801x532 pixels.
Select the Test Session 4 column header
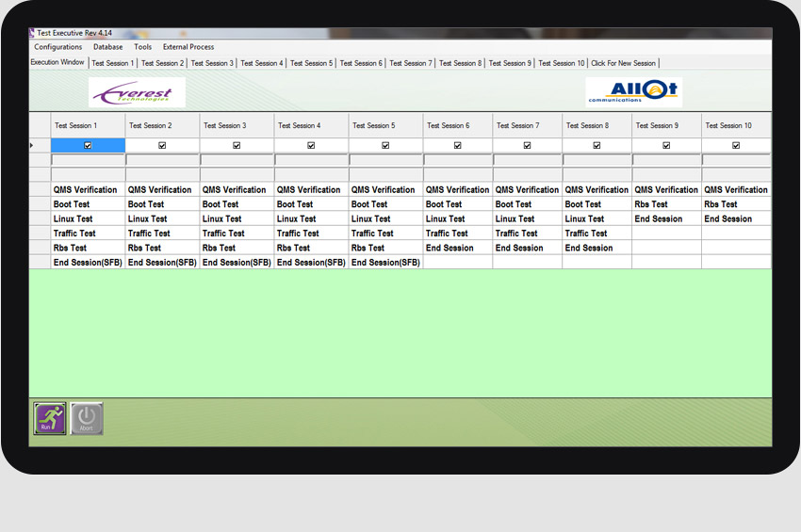311,125
